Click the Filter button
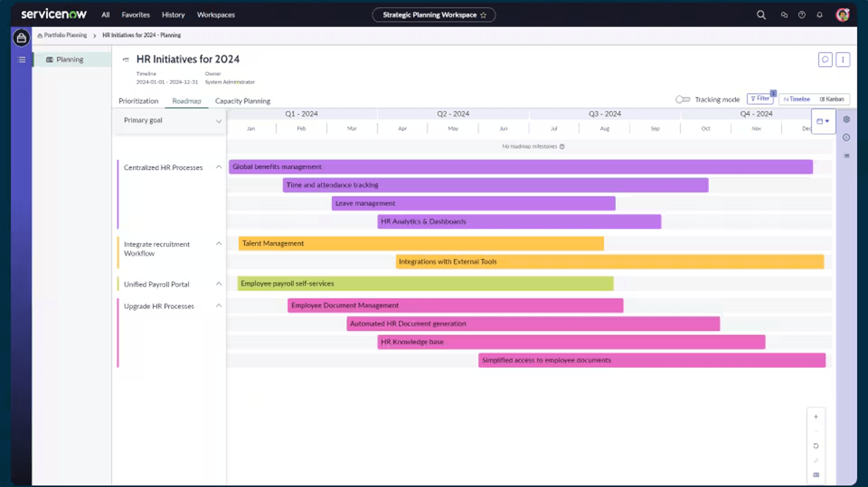The height and width of the screenshot is (487, 868). point(760,98)
